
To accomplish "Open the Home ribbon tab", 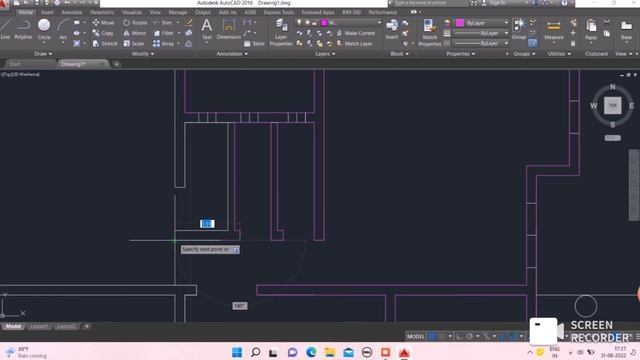I will tap(25, 12).
